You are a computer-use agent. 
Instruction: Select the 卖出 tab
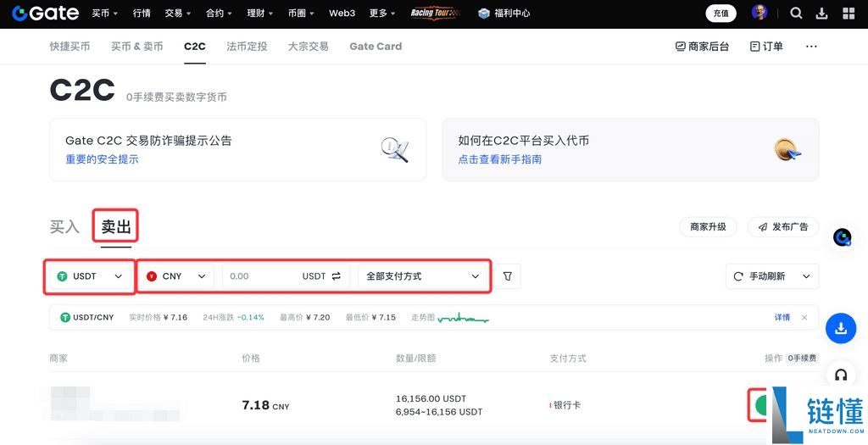coord(115,226)
